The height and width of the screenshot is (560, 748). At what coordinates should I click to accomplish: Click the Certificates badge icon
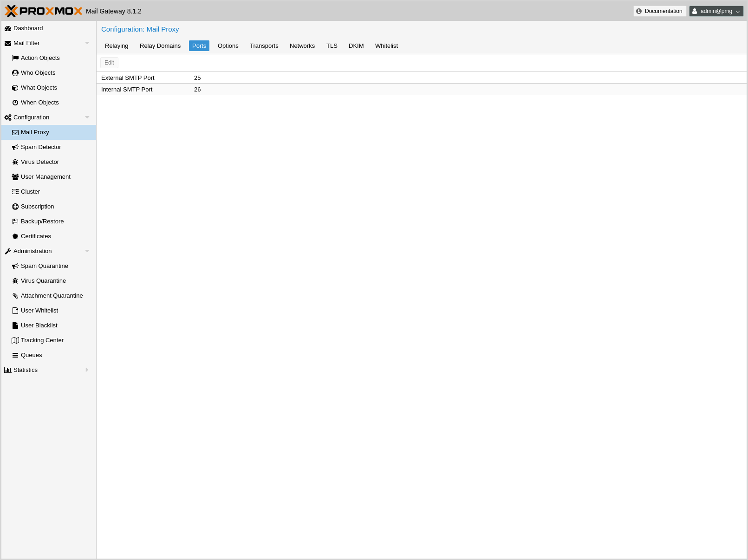pyautogui.click(x=15, y=236)
